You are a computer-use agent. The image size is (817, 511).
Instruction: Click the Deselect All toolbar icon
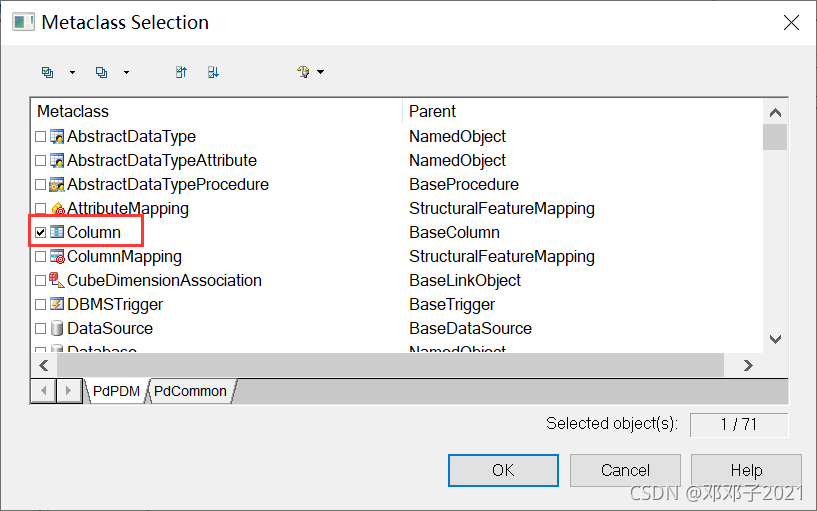(101, 72)
